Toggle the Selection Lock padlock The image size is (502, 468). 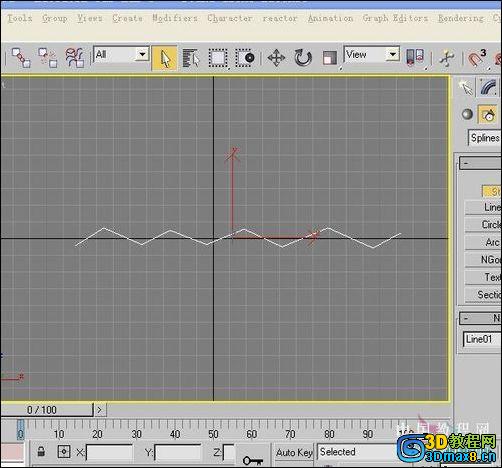pos(41,452)
